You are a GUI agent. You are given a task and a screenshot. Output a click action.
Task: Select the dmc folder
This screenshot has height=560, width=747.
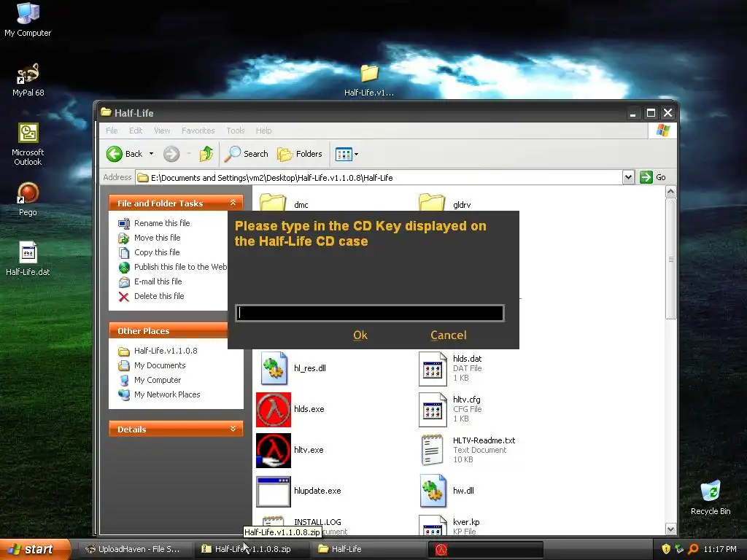(285, 203)
